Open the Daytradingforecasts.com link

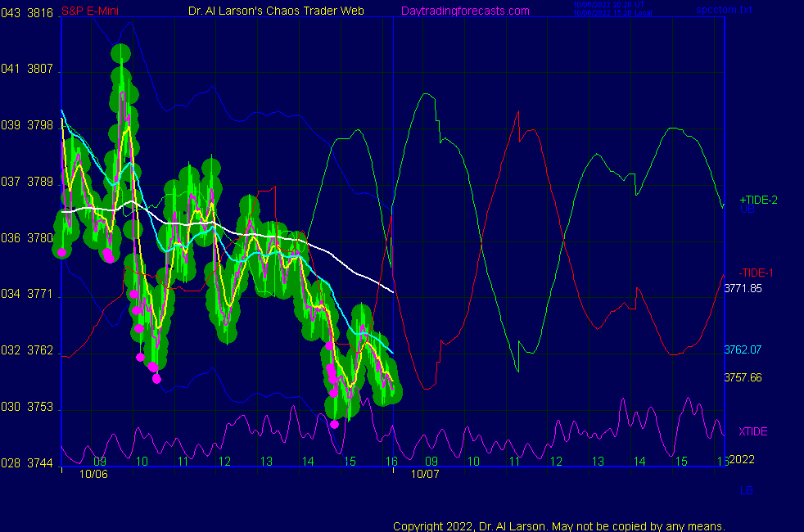pyautogui.click(x=465, y=11)
